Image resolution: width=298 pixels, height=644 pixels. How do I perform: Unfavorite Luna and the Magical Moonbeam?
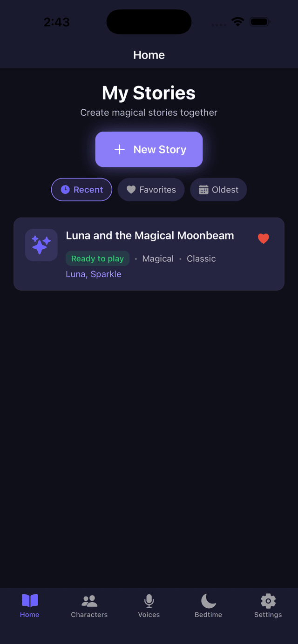tap(264, 239)
